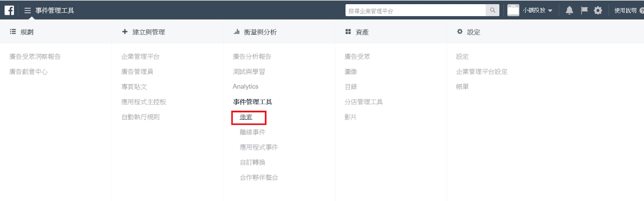Go to 企業管理平台設定

tap(481, 72)
